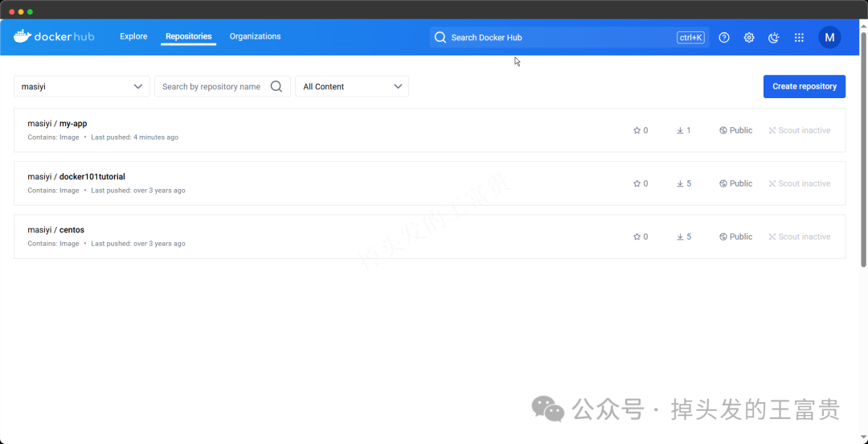Click Scout inactive icon for my-app
The image size is (868, 444).
772,131
